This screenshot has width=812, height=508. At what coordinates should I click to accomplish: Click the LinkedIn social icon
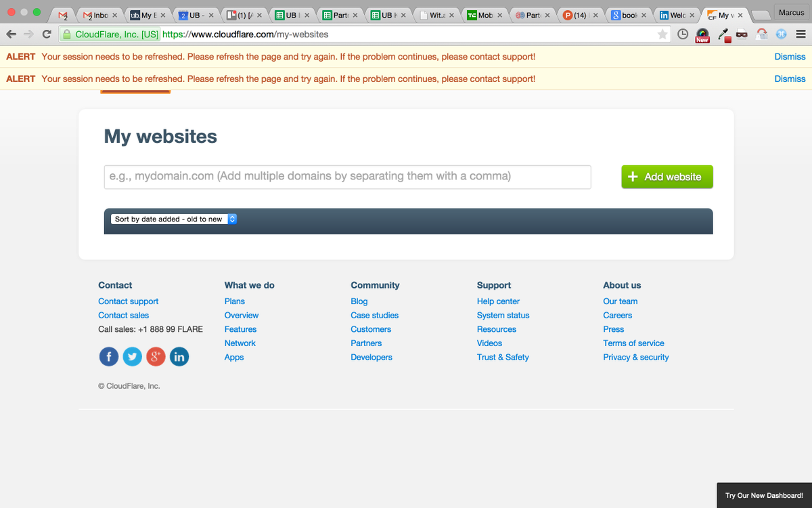[179, 356]
